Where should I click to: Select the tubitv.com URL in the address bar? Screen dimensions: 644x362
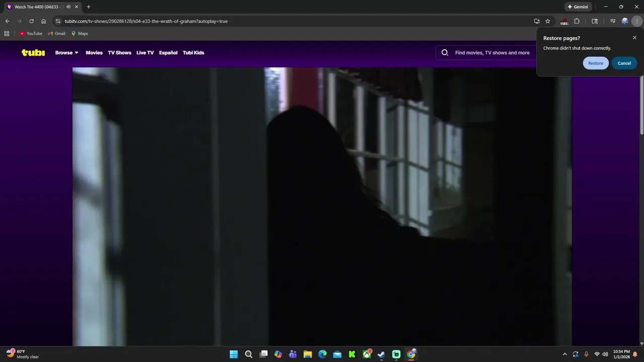(x=146, y=21)
